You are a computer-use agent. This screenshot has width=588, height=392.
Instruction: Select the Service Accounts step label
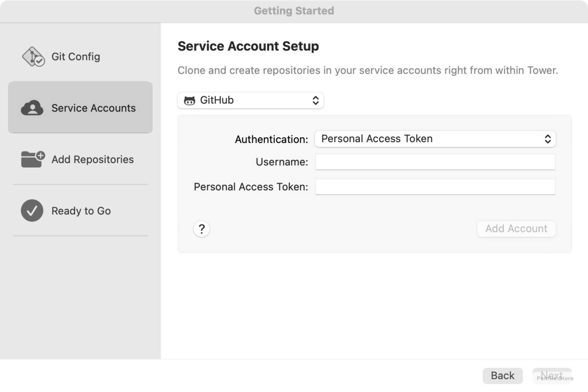(x=94, y=108)
